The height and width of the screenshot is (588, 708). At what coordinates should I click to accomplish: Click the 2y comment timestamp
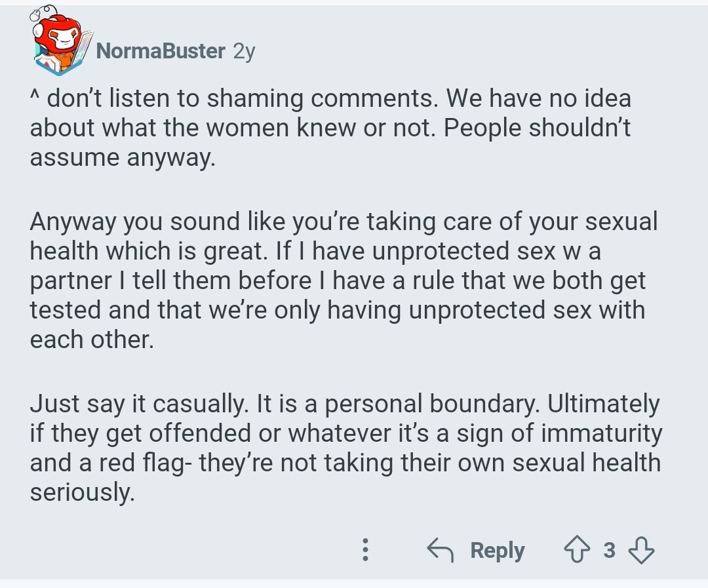244,52
